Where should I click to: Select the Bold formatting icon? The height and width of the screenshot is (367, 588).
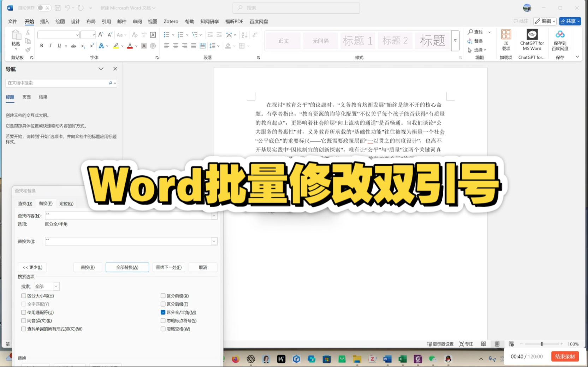click(41, 46)
